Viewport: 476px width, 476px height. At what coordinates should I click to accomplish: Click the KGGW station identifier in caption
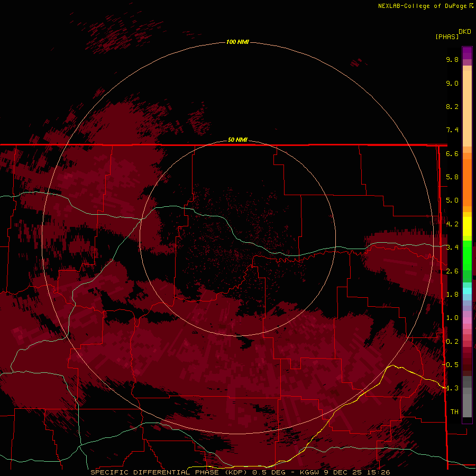pyautogui.click(x=309, y=472)
